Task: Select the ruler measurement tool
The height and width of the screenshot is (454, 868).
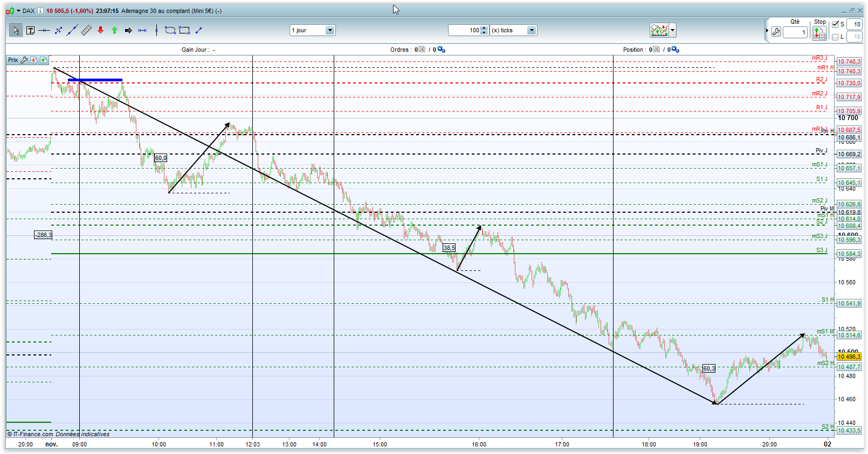Action: click(x=86, y=31)
